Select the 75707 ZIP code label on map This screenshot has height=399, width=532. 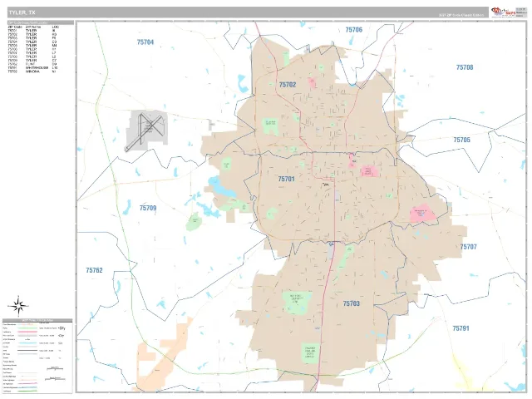[468, 247]
